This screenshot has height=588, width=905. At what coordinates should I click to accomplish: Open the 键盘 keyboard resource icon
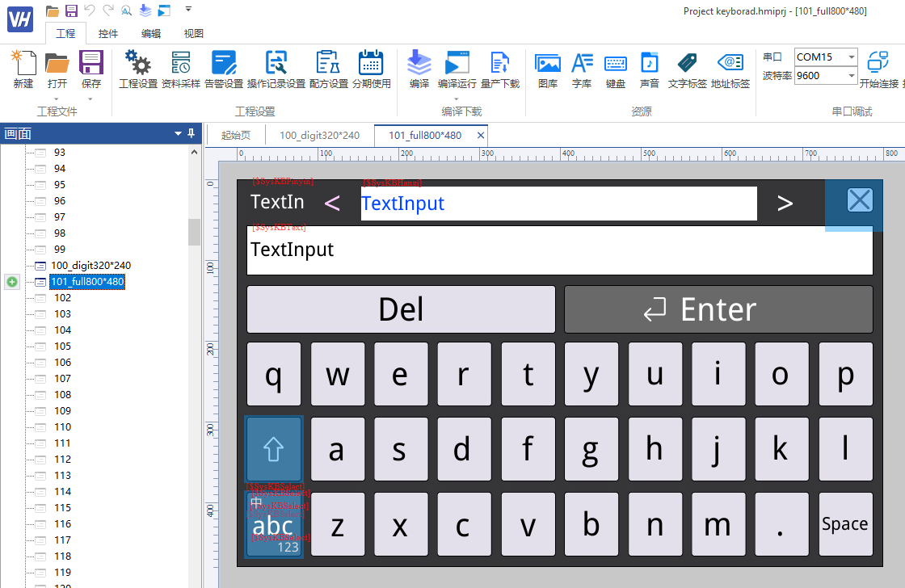(x=615, y=69)
